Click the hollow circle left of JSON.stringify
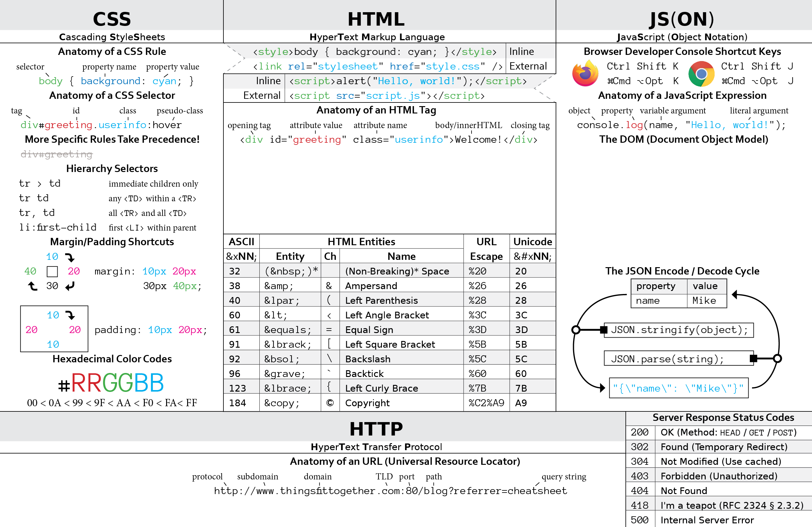 576,330
